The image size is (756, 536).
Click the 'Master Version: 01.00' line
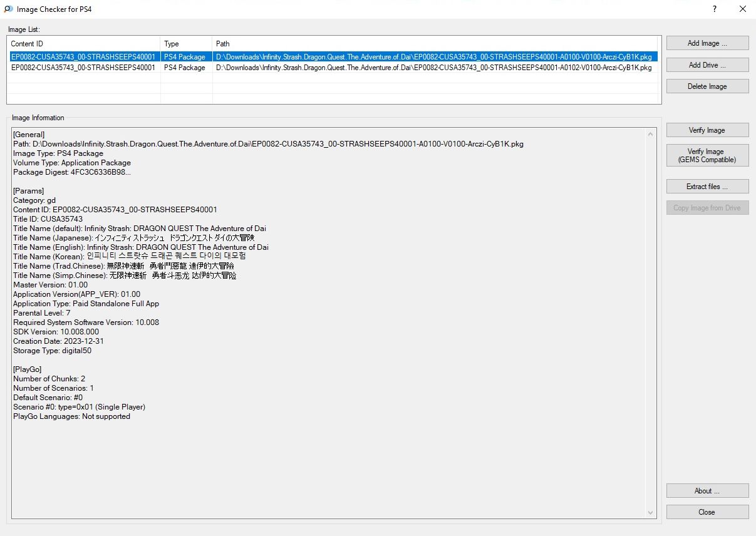[x=51, y=285]
